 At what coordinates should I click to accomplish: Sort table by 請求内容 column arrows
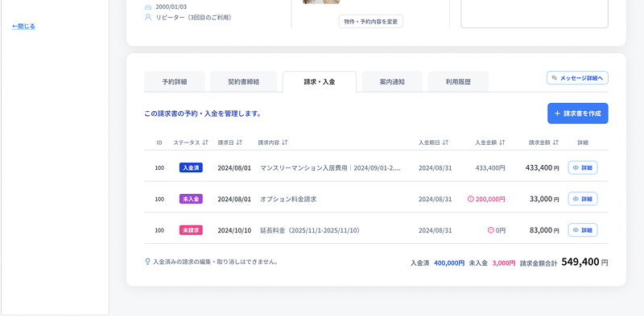click(285, 142)
